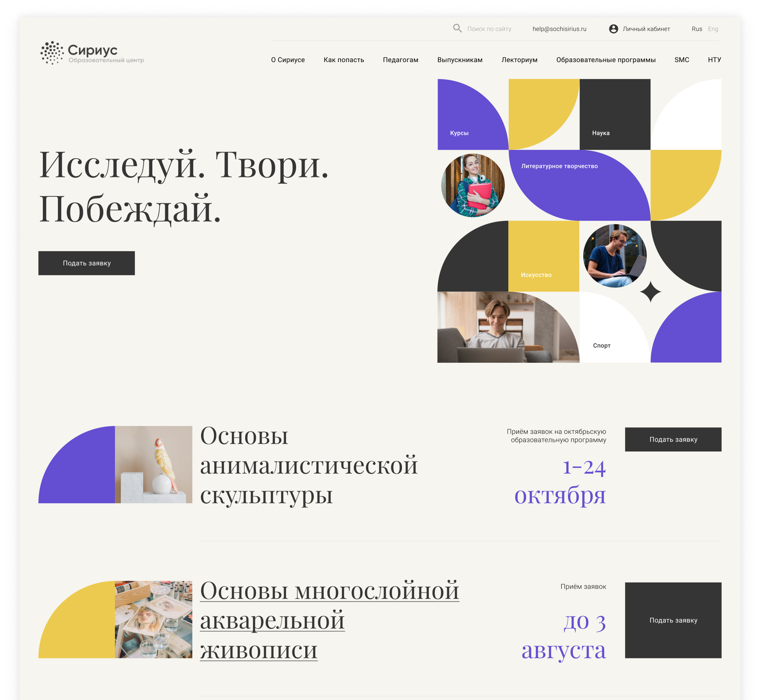Select the Литературное творчество tile

coord(579,185)
